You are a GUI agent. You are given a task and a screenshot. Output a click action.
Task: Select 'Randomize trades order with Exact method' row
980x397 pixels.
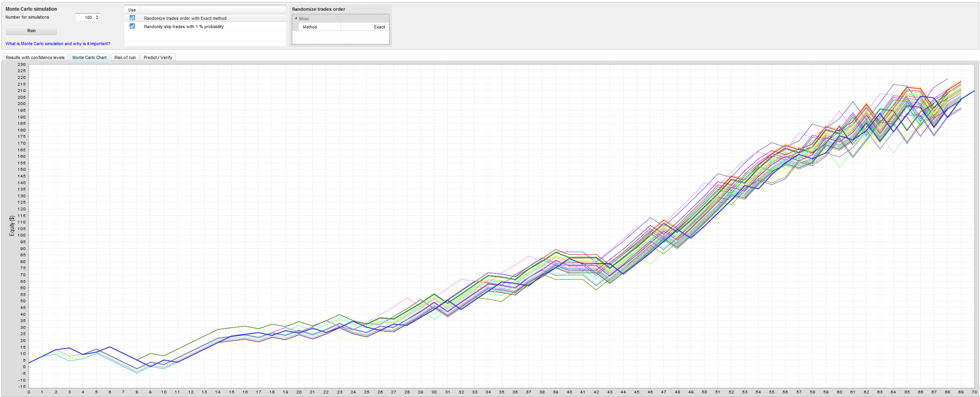click(x=205, y=18)
